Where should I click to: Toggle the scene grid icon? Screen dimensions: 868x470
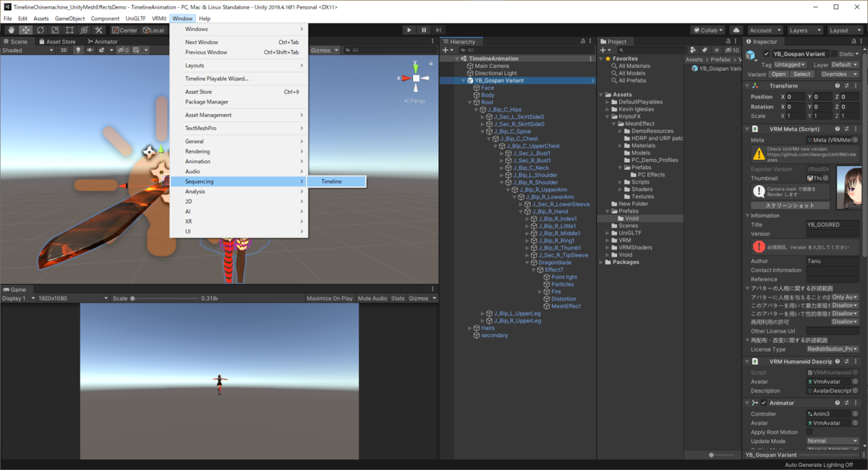coord(136,50)
